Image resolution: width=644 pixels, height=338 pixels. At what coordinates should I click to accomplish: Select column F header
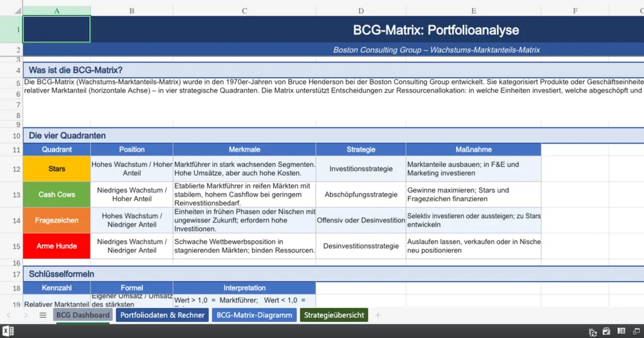pos(575,11)
